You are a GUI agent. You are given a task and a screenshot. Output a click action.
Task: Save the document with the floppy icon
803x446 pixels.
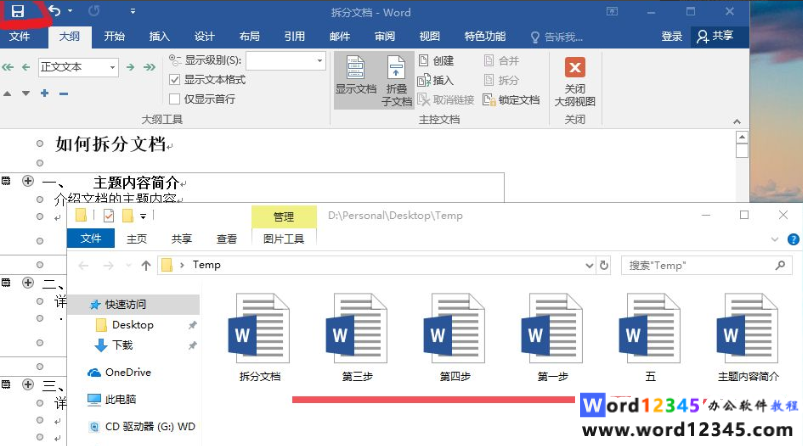click(17, 11)
